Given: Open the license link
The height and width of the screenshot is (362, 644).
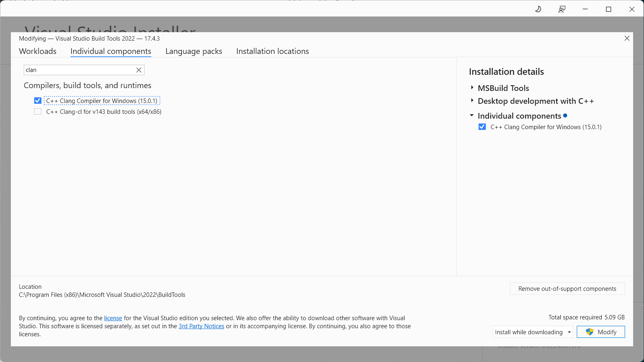Looking at the screenshot, I should coord(113,318).
